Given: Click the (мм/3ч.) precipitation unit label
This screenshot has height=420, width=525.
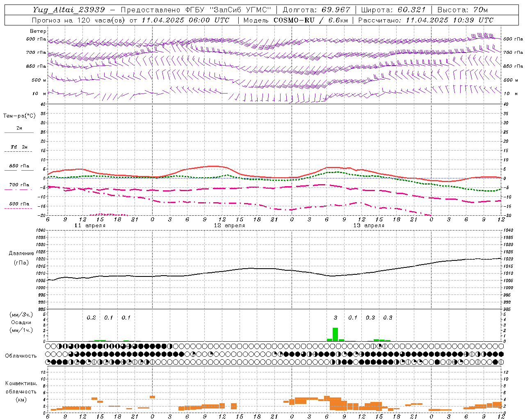Looking at the screenshot, I should [x=21, y=315].
